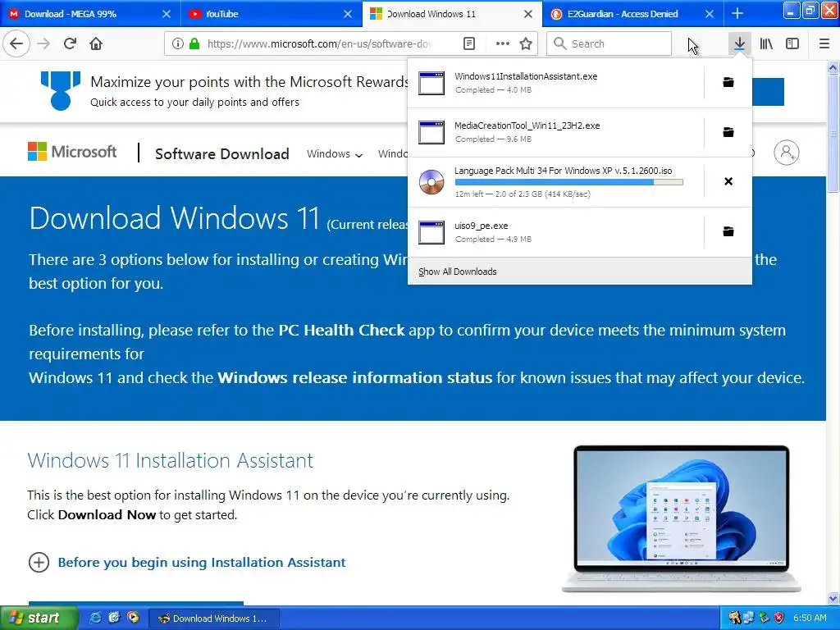
Task: Select the Download Windows 11 tab
Action: [x=452, y=13]
